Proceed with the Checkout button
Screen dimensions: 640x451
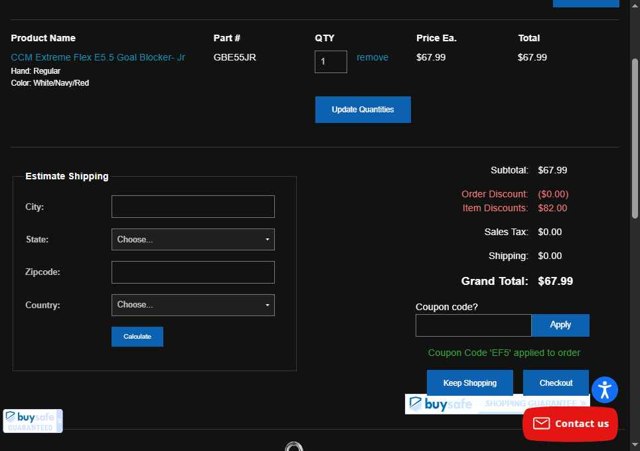[556, 383]
